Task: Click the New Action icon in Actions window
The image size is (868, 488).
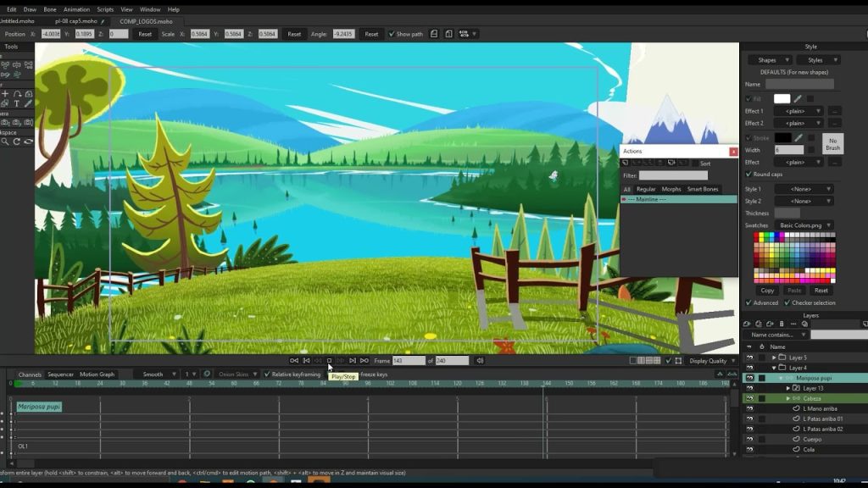Action: [x=626, y=164]
